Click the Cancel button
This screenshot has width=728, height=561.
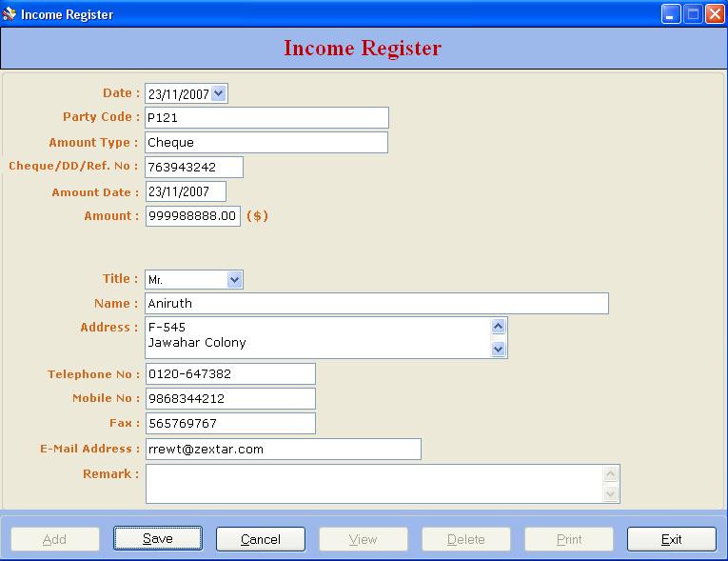tap(261, 539)
